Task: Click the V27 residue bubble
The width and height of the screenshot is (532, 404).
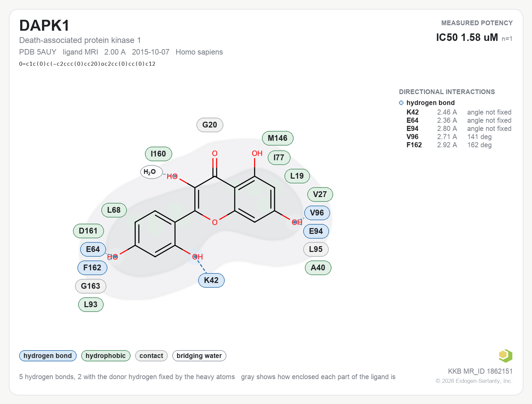Action: (x=320, y=194)
